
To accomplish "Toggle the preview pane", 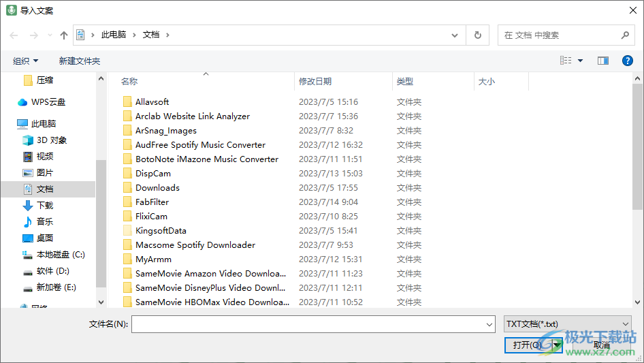I will coord(603,61).
